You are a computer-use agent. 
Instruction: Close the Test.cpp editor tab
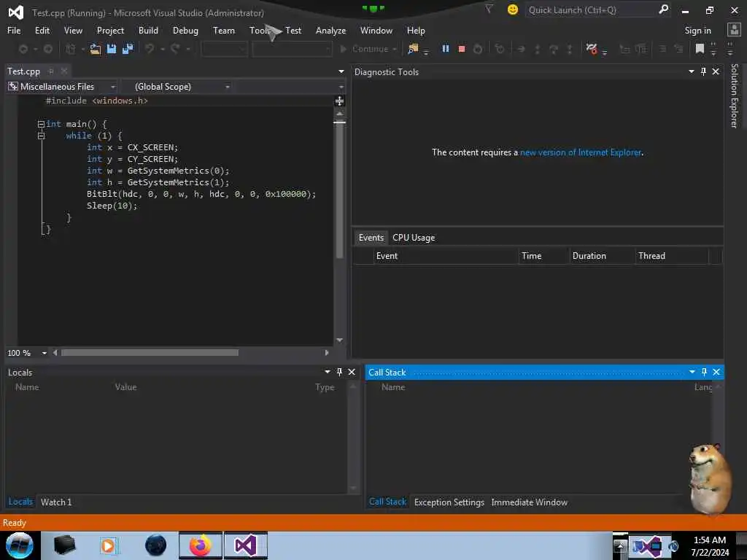pyautogui.click(x=64, y=71)
